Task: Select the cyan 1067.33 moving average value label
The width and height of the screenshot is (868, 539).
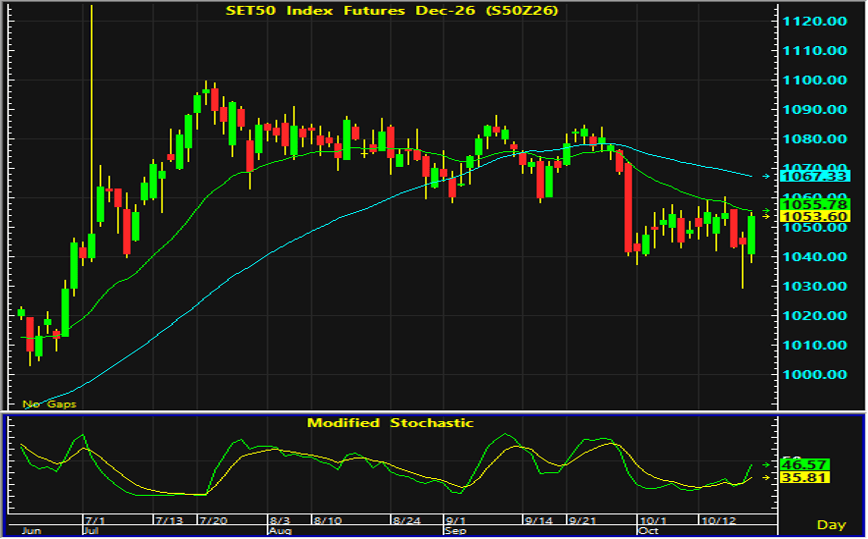Action: point(814,176)
